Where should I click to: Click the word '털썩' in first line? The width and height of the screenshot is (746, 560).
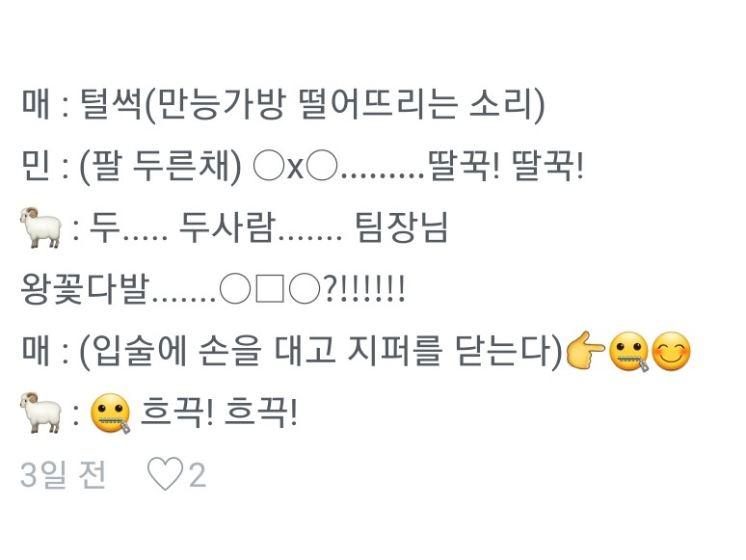[x=112, y=104]
